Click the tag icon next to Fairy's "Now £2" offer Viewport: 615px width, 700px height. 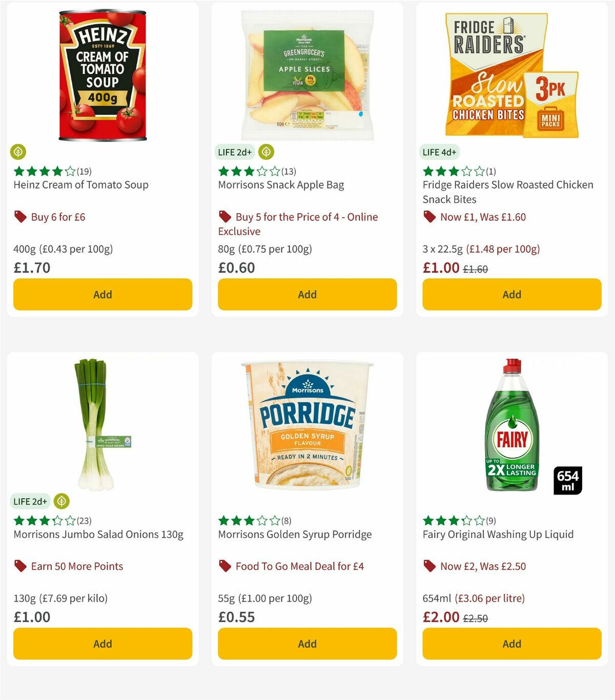(x=429, y=566)
